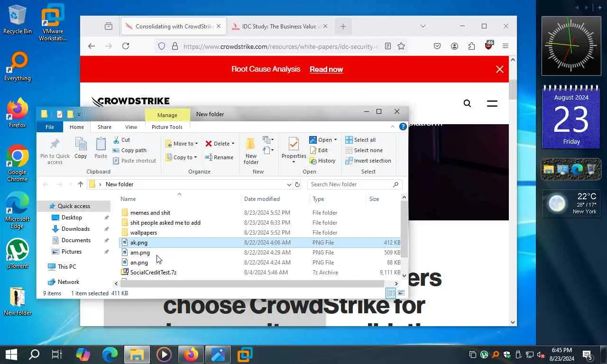
Task: Click the Paste icon in Clipboard group
Action: [x=101, y=148]
